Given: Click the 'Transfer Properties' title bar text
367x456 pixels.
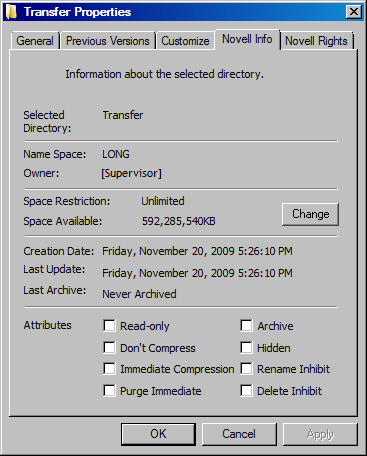Looking at the screenshot, I should (x=78, y=12).
